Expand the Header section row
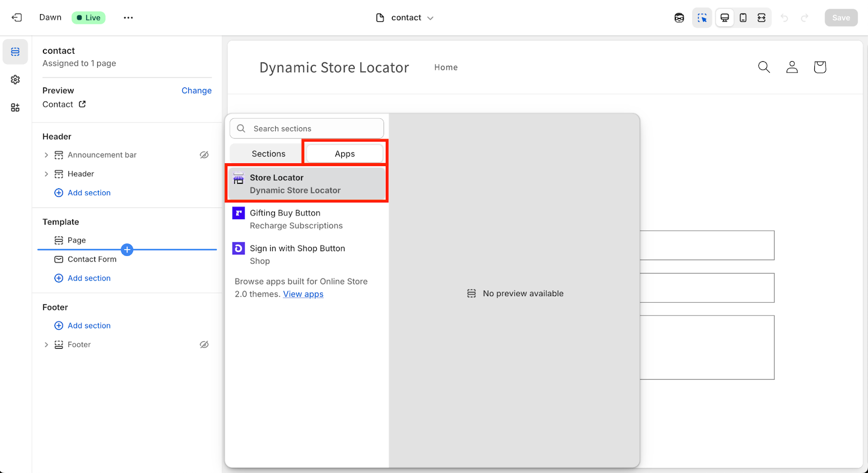 [x=46, y=174]
